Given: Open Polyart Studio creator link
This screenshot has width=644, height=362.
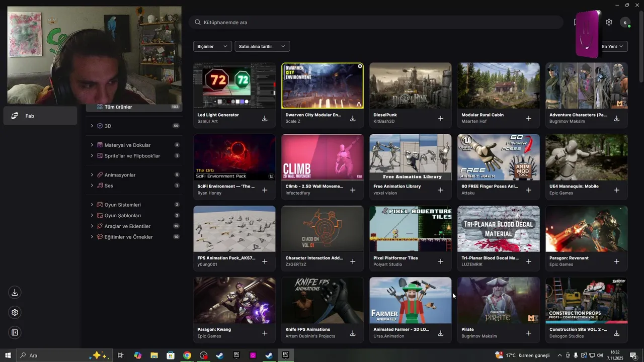Looking at the screenshot, I should coord(387,264).
